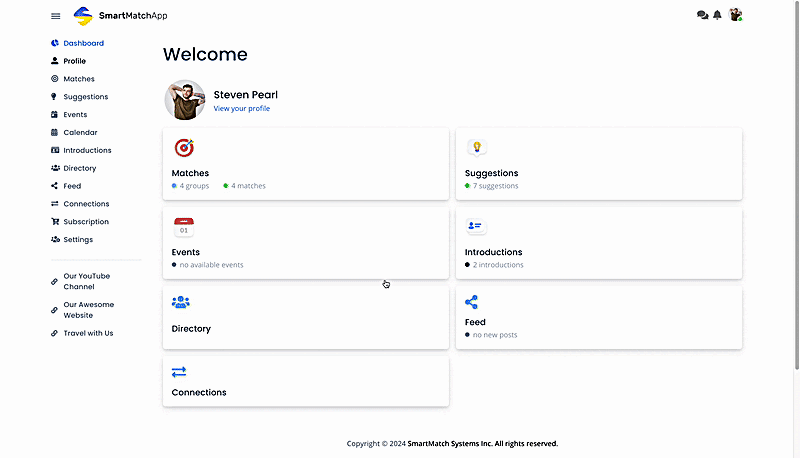Click the no available events text
This screenshot has width=800, height=458.
coord(211,265)
